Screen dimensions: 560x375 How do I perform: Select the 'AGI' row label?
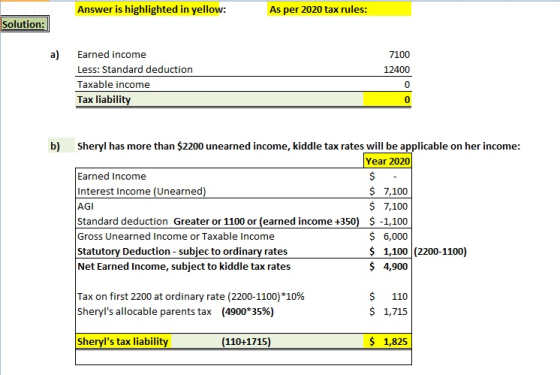[85, 206]
